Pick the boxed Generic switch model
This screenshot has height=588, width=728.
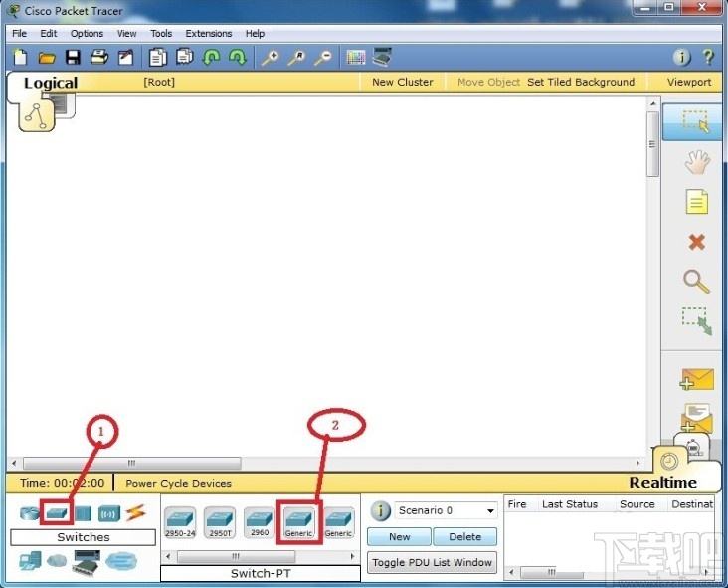(298, 523)
